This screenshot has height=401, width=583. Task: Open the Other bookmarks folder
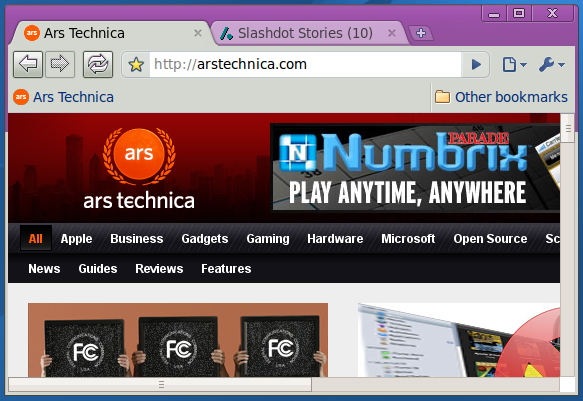pos(501,97)
